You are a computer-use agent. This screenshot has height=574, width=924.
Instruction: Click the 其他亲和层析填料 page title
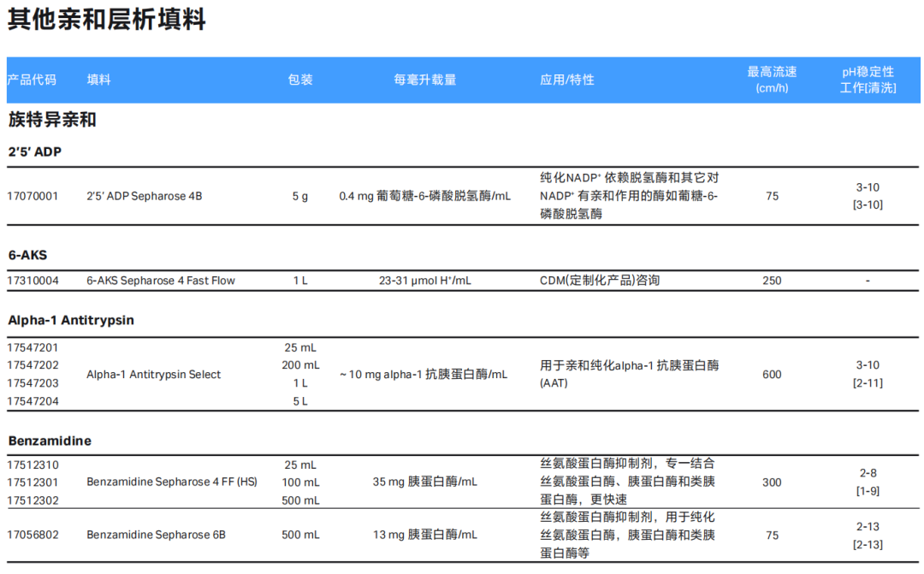[x=107, y=19]
